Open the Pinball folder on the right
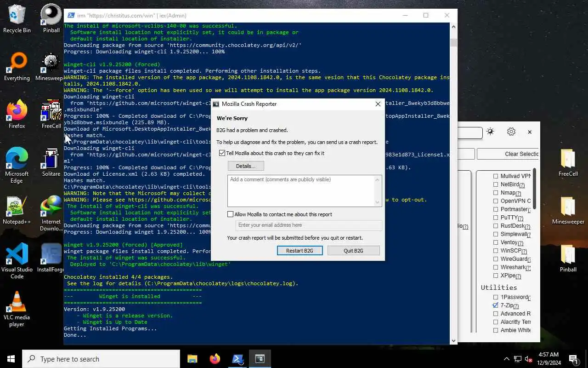The image size is (588, 368). click(x=568, y=259)
